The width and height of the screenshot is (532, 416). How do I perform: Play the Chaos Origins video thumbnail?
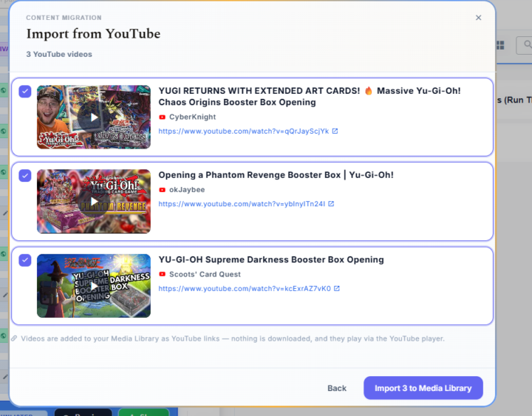point(94,117)
